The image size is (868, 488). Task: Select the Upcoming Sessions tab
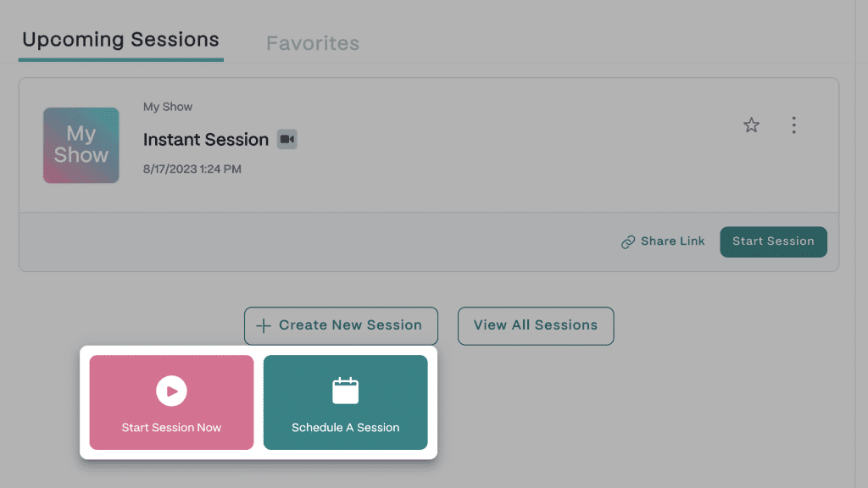tap(120, 40)
